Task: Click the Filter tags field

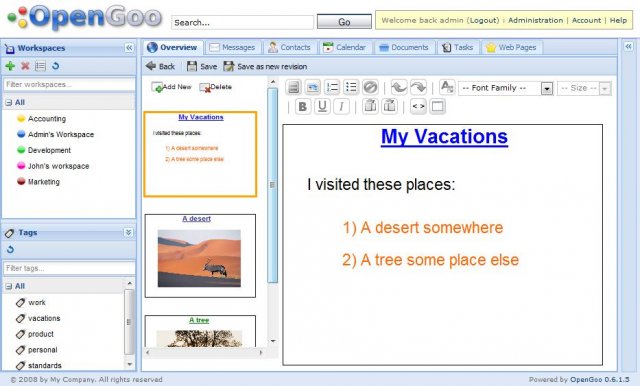Action: click(69, 268)
